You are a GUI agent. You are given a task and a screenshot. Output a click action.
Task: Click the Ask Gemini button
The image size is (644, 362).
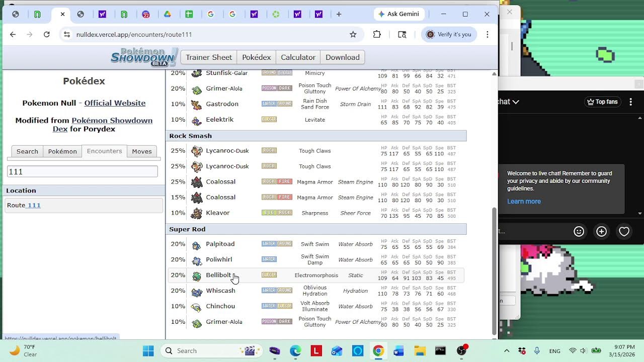tap(399, 14)
